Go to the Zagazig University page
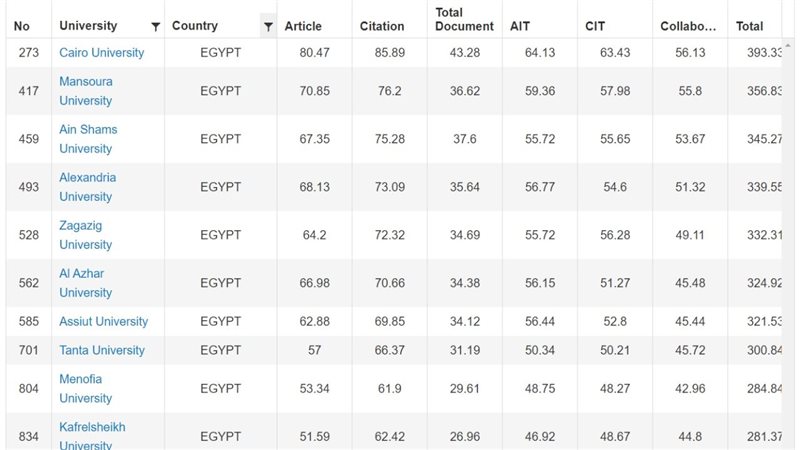 click(85, 235)
